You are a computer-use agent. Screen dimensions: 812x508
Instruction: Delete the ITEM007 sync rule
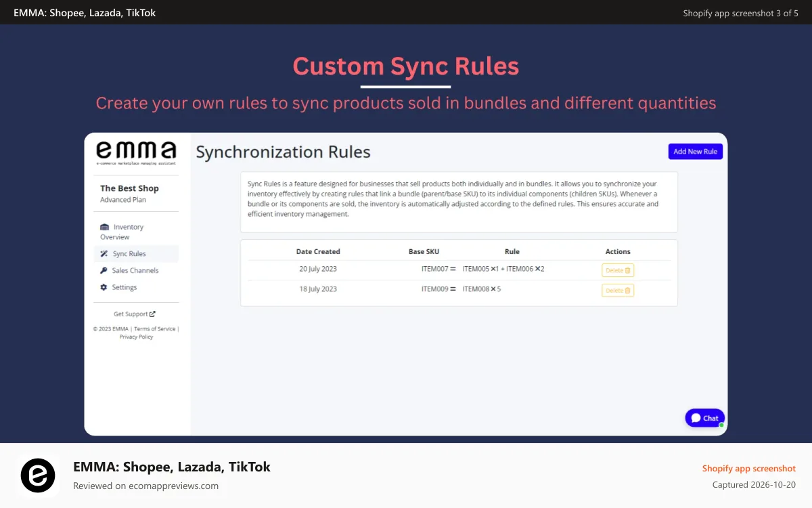618,270
